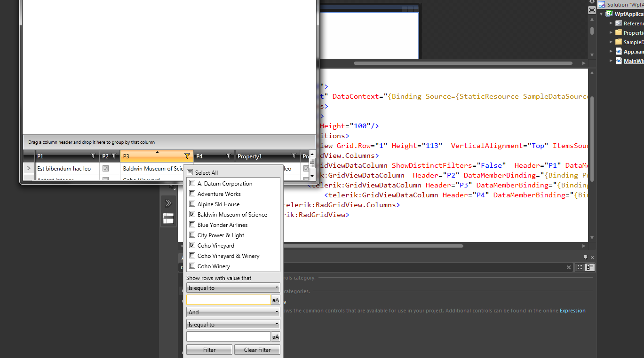
Task: Toggle match case for the second filter value
Action: tap(276, 337)
